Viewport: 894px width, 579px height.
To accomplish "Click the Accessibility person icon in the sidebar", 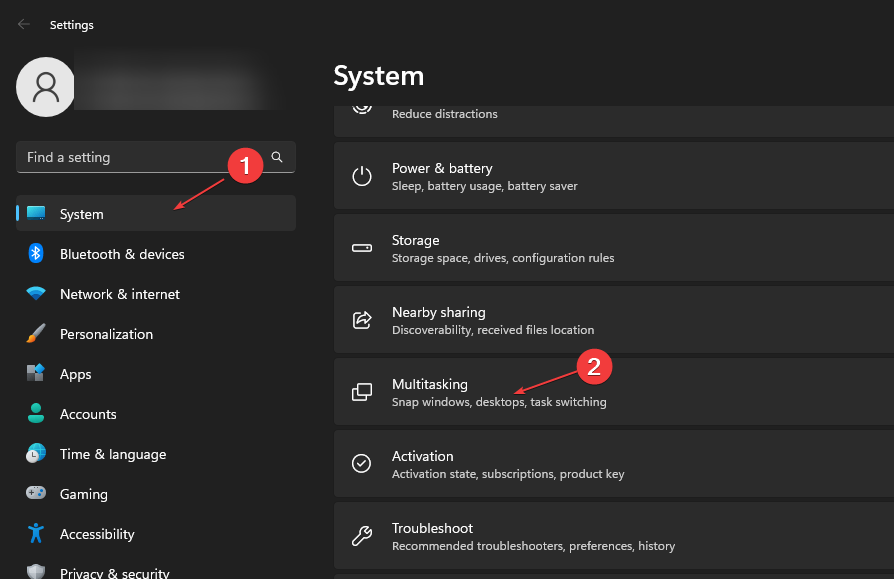I will [x=34, y=534].
